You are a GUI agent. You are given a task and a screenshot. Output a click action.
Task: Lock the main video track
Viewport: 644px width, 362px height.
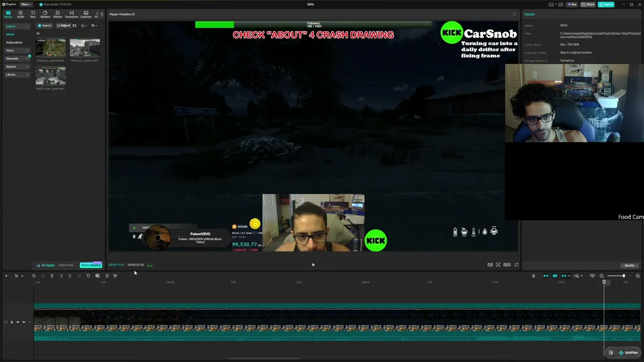pos(12,322)
